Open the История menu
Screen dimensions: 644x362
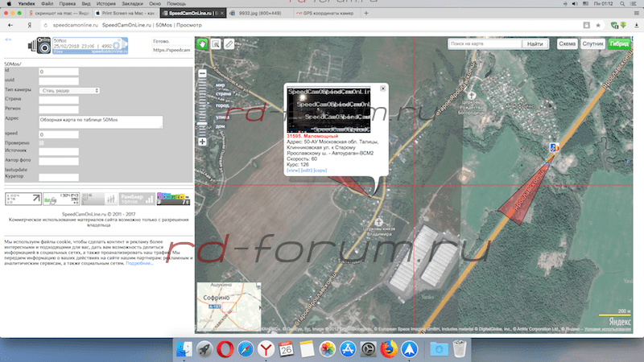click(x=106, y=4)
